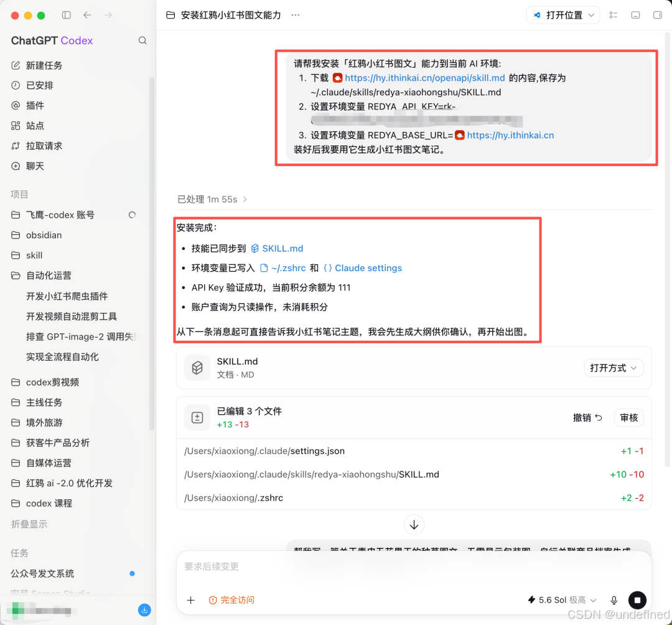Open the 打开位置 dropdown
Viewport: 672px width, 625px height.
562,15
